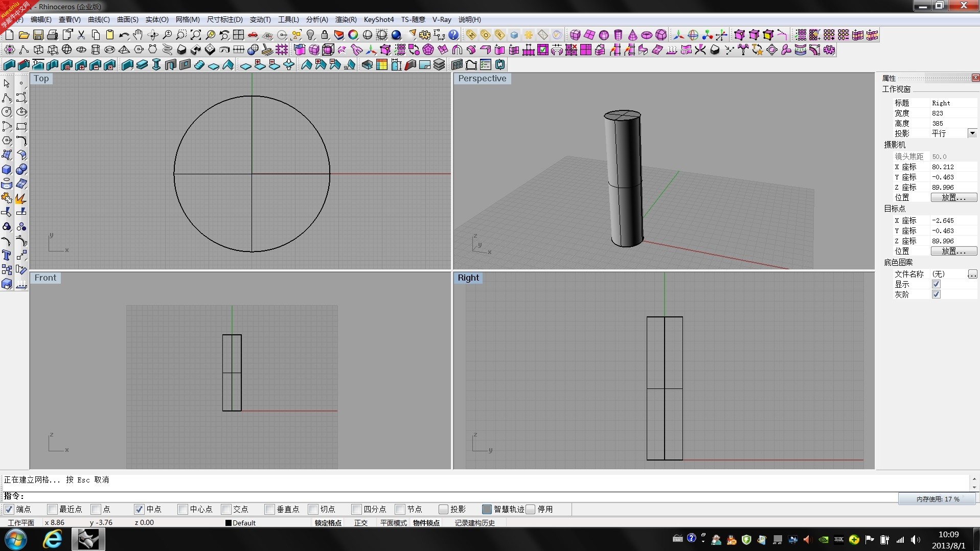The image size is (980, 551).
Task: Click the Internet Explorer taskbar icon
Action: pos(52,539)
